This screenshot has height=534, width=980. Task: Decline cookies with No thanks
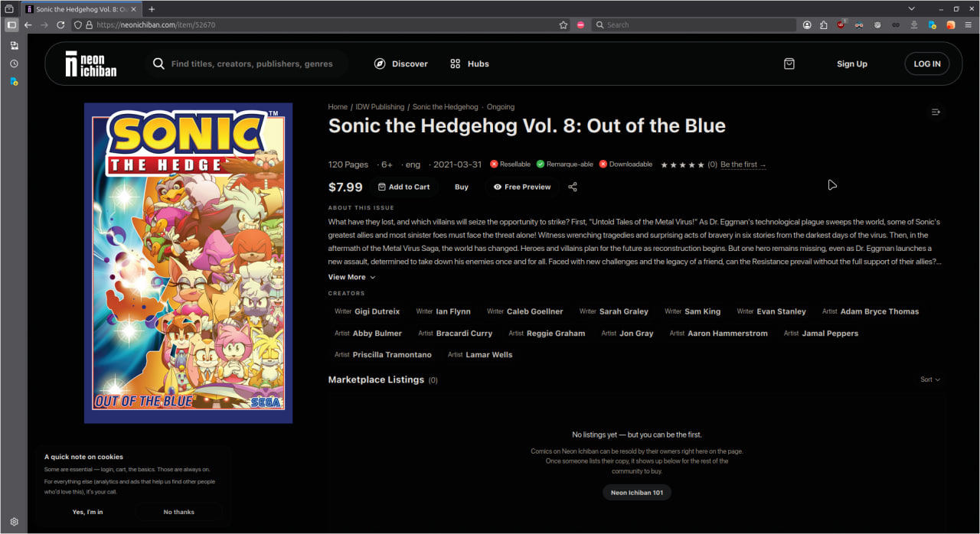click(179, 512)
